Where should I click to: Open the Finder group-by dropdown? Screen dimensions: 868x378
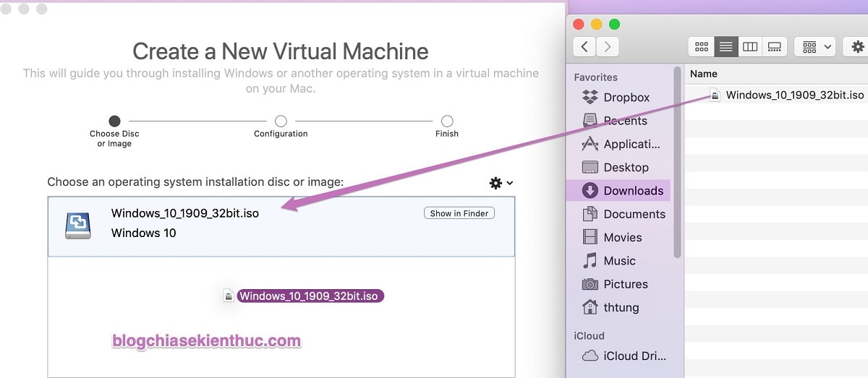click(x=815, y=47)
